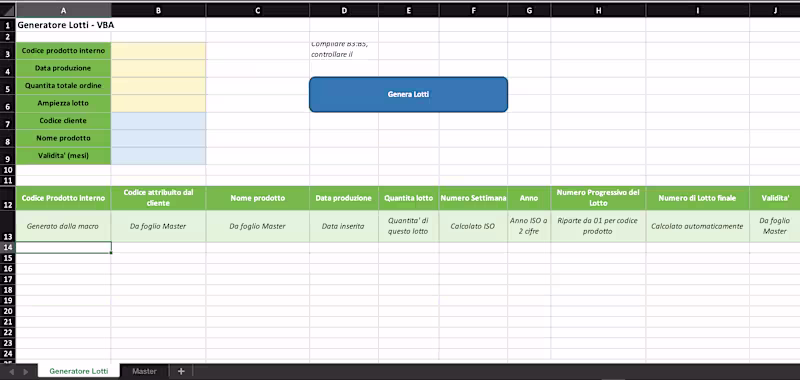
Task: Select column I header
Action: [697, 10]
